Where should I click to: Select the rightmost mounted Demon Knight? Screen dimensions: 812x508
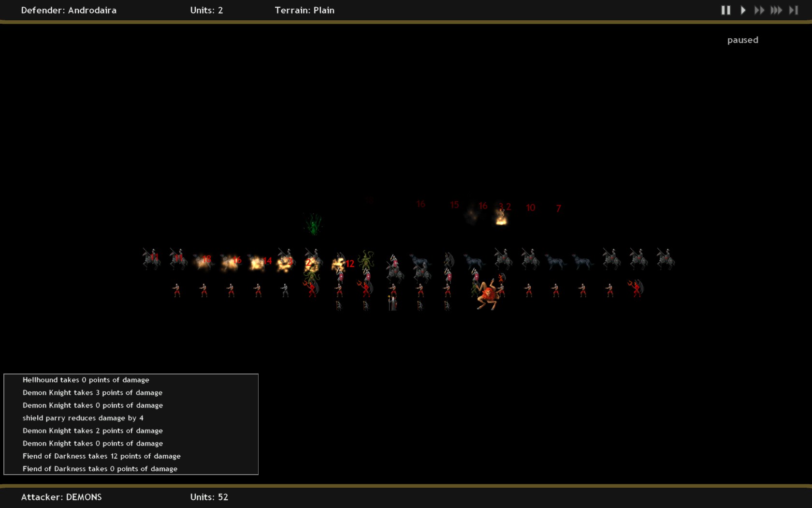(x=665, y=259)
